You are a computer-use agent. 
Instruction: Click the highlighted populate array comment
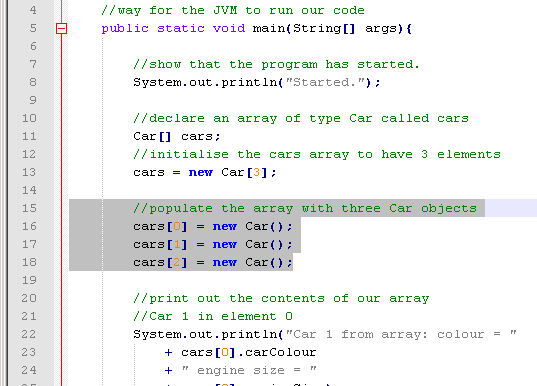pyautogui.click(x=305, y=208)
